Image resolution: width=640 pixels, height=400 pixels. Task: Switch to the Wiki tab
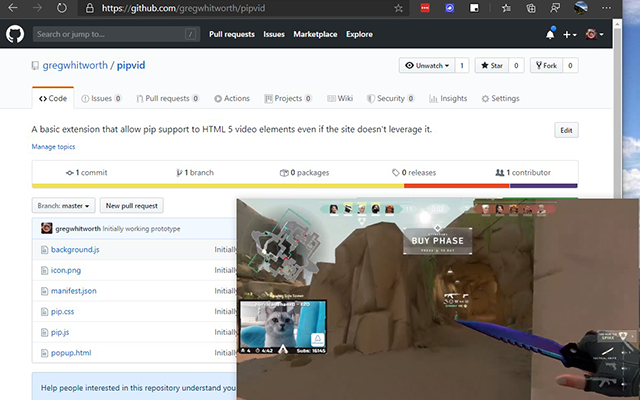point(340,98)
